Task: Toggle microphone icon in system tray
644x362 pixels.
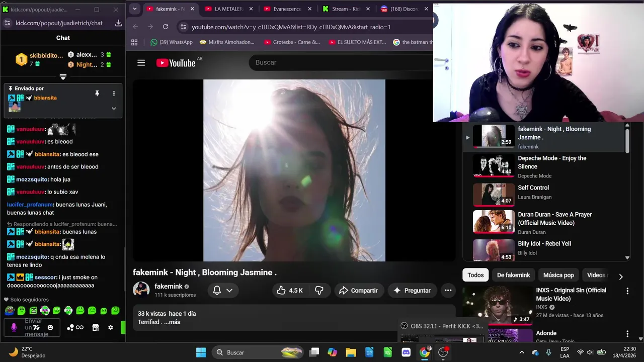Action: [549, 352]
